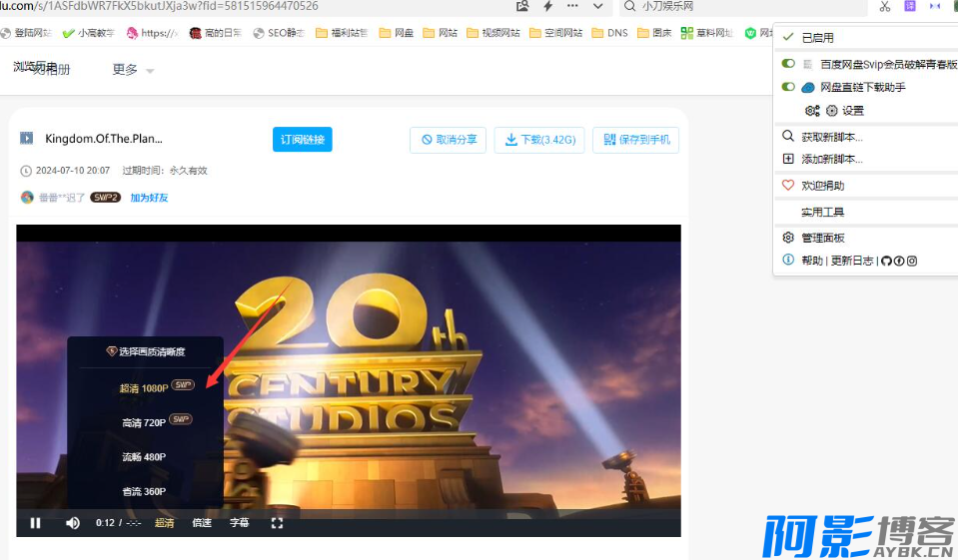Image resolution: width=958 pixels, height=560 pixels.
Task: Open the GitHub icon in the script menu
Action: [886, 261]
